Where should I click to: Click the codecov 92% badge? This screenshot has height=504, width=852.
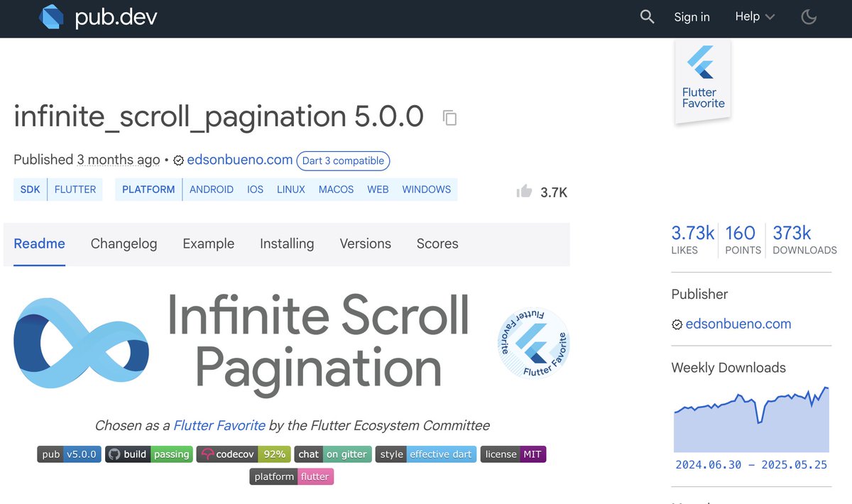[243, 454]
